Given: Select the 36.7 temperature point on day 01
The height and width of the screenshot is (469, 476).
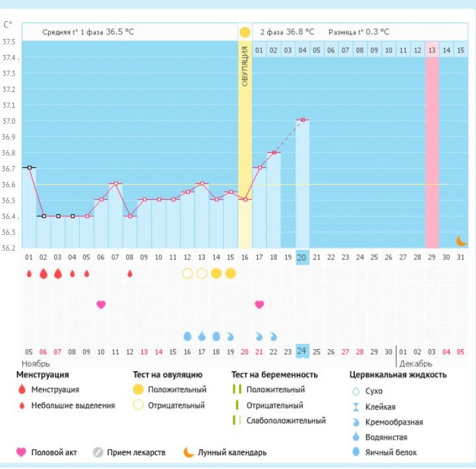Looking at the screenshot, I should click(x=29, y=168).
